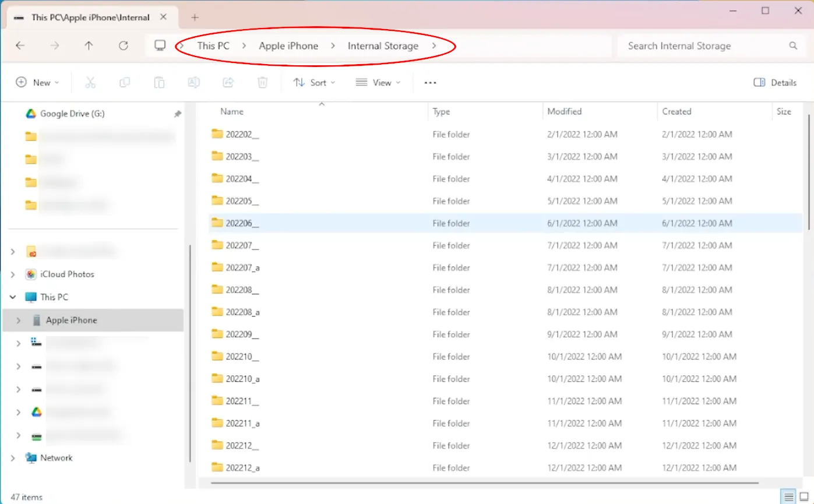Open the New item menu button
The image size is (814, 504).
tap(37, 83)
